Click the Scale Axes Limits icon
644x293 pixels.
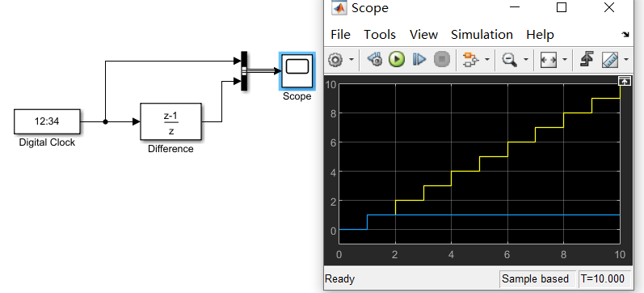click(549, 60)
